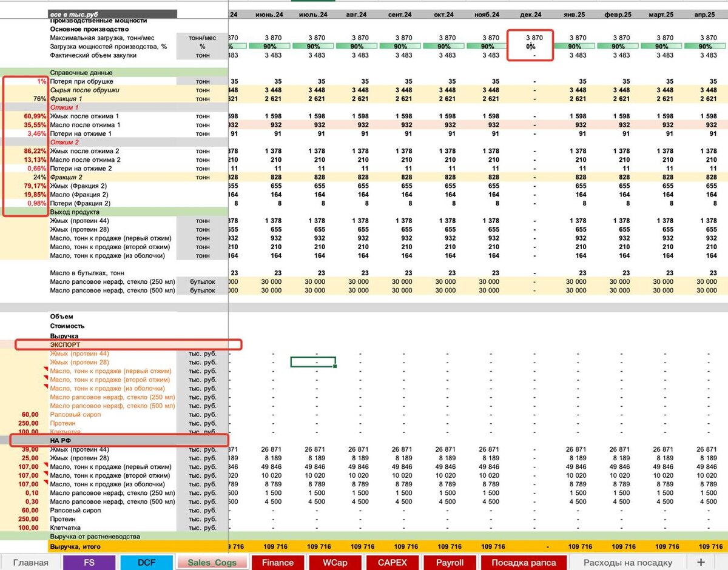Click the 76% value beside Фракция 1
728x570 pixels.
tap(39, 99)
